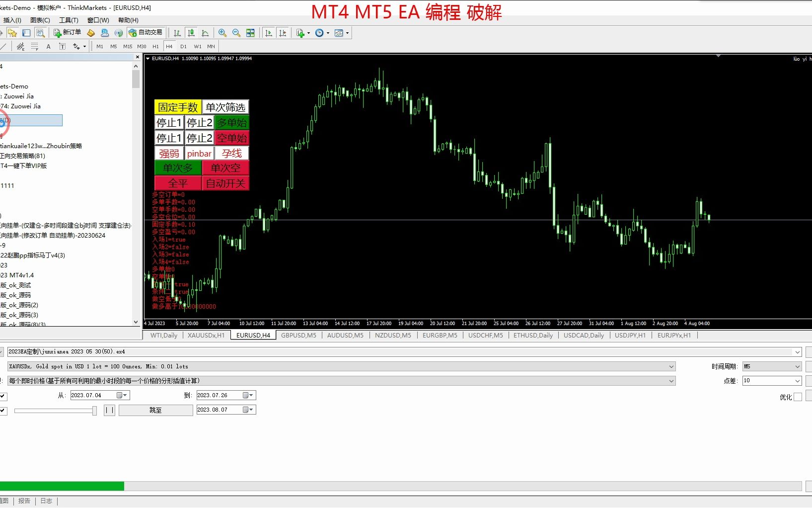
Task: Click the yellow 固定手数 chart button
Action: click(x=178, y=107)
